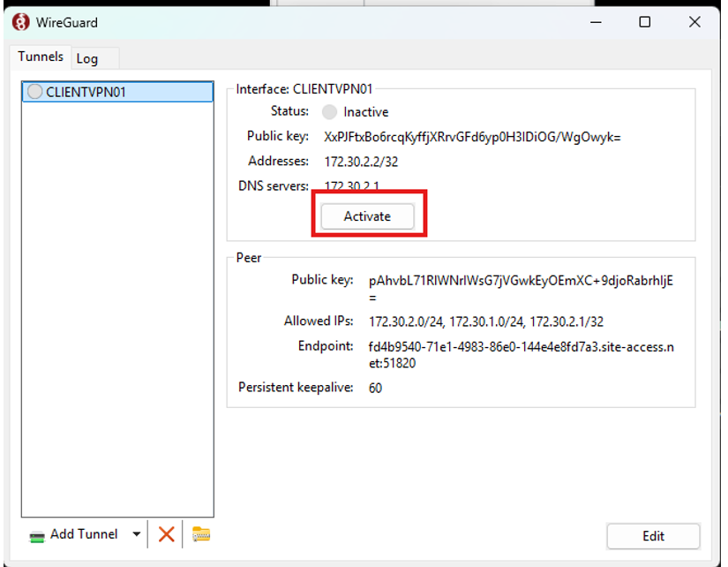728x567 pixels.
Task: Minimize the WireGuard window
Action: pyautogui.click(x=596, y=22)
